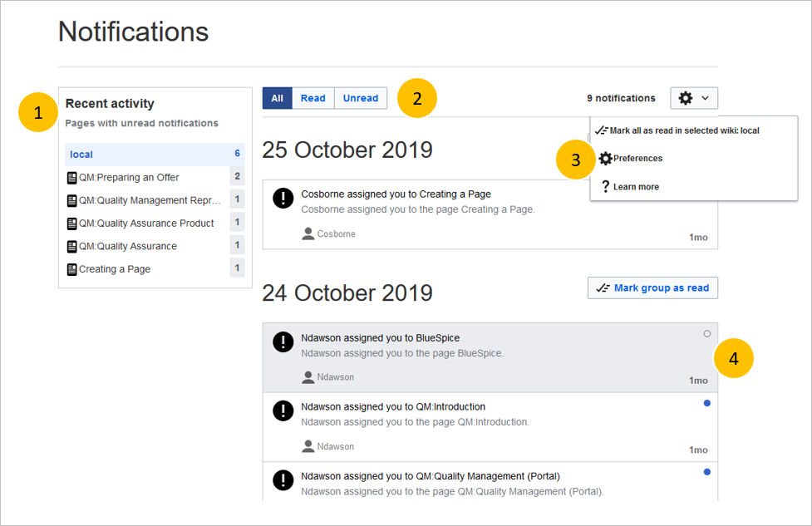Image resolution: width=812 pixels, height=526 pixels.
Task: Click the 24 October 2019 date heading
Action: [x=347, y=293]
